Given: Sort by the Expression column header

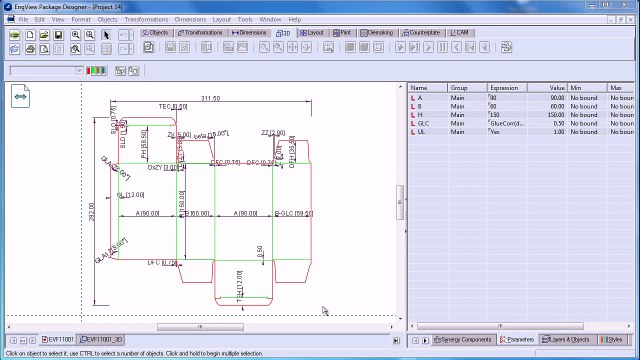Looking at the screenshot, I should 507,88.
